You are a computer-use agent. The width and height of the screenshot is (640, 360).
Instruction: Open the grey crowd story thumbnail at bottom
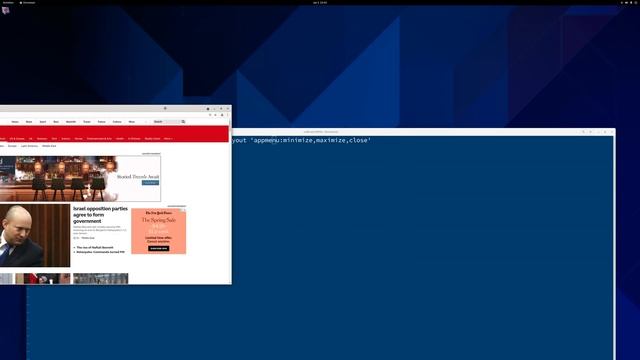pyautogui.click(x=100, y=278)
